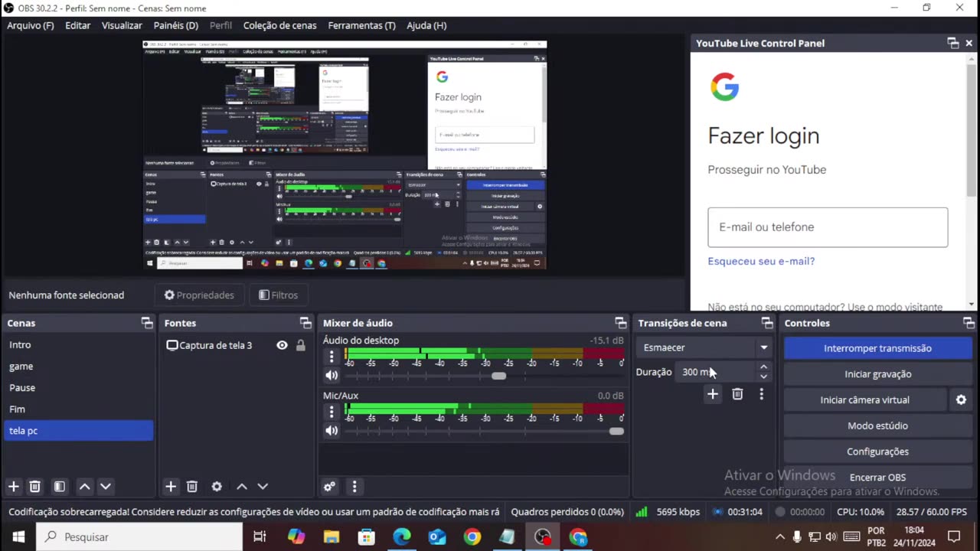Click taskbar Pesquisar search box
980x551 pixels.
point(140,536)
